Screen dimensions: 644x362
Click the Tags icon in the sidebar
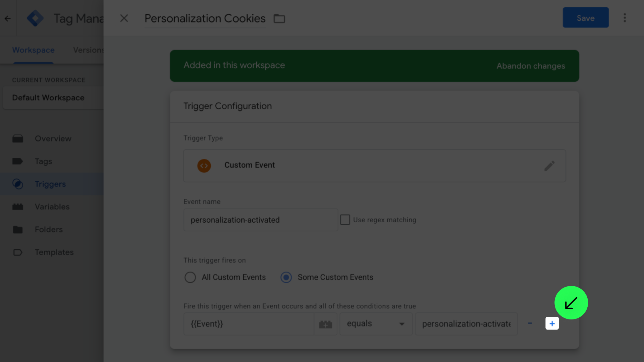[x=18, y=161]
